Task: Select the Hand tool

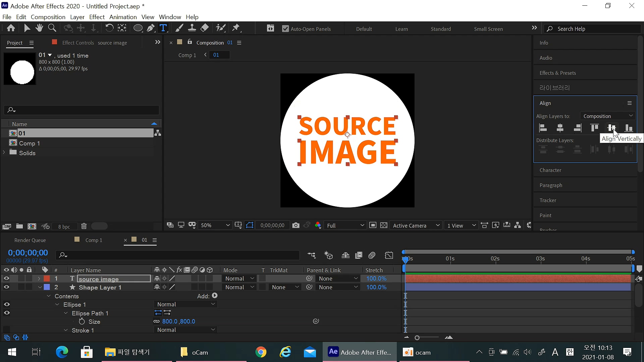Action: point(39,28)
